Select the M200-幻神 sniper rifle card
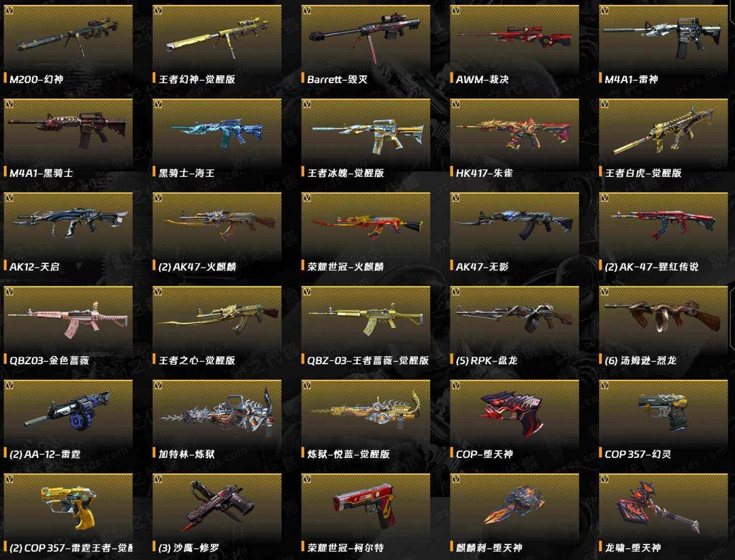This screenshot has width=735, height=560. coord(68,45)
